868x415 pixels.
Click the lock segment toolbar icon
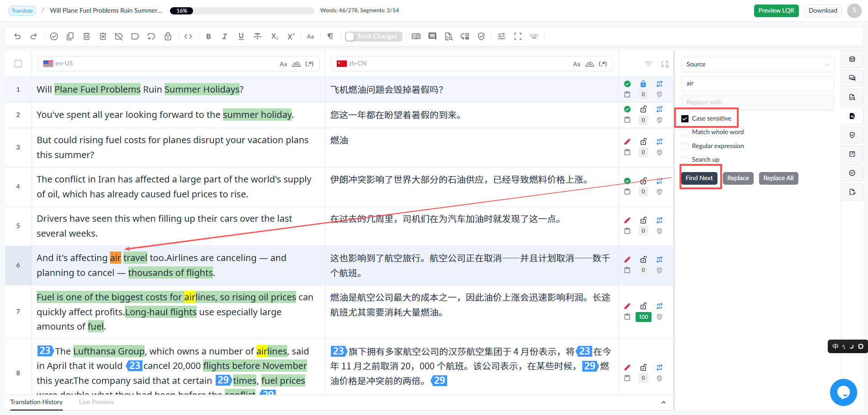coord(168,37)
